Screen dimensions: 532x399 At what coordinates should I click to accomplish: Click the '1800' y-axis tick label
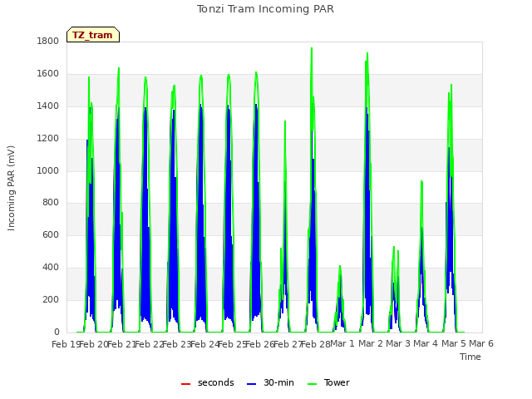coord(48,42)
